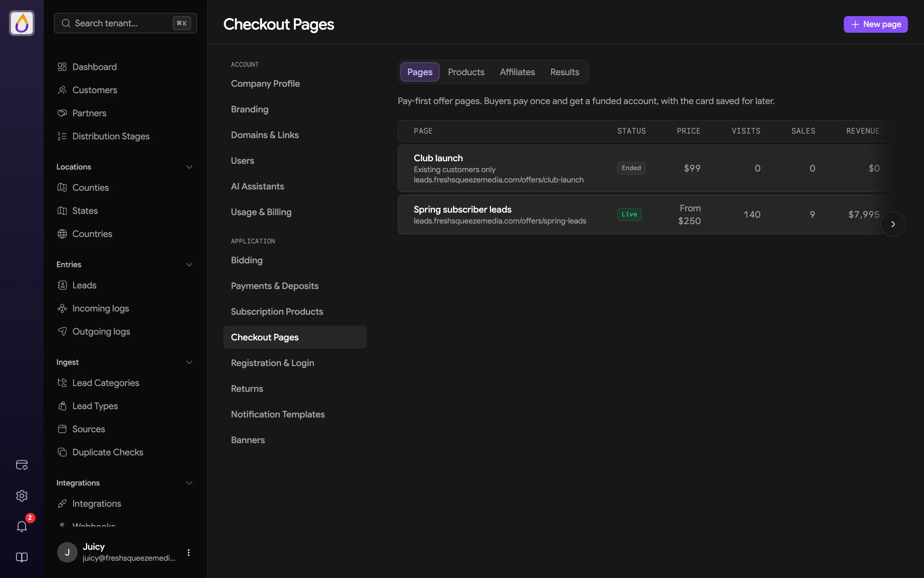Open the billing card icon in left rail
This screenshot has width=924, height=578.
22,465
